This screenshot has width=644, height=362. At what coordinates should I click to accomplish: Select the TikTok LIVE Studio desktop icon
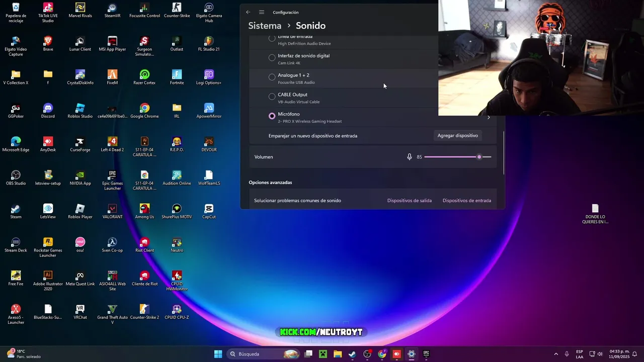[48, 13]
